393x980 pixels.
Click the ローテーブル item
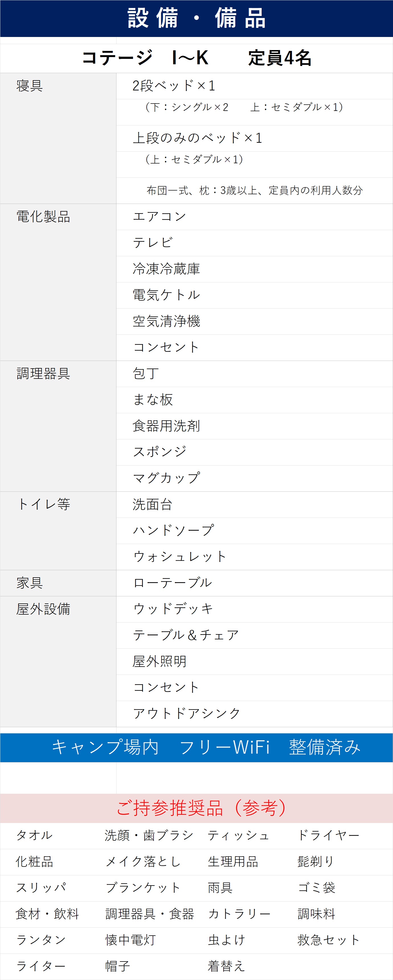point(172,583)
